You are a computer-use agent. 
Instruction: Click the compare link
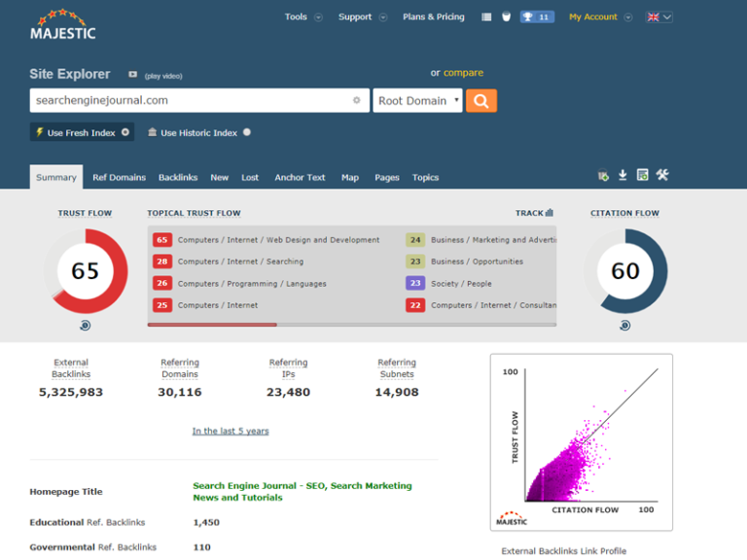[x=463, y=73]
